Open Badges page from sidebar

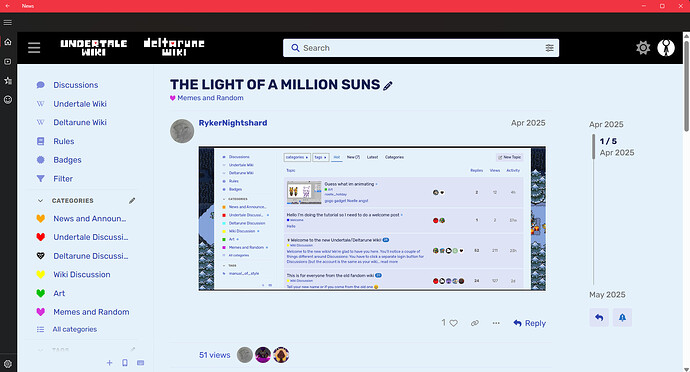(67, 160)
